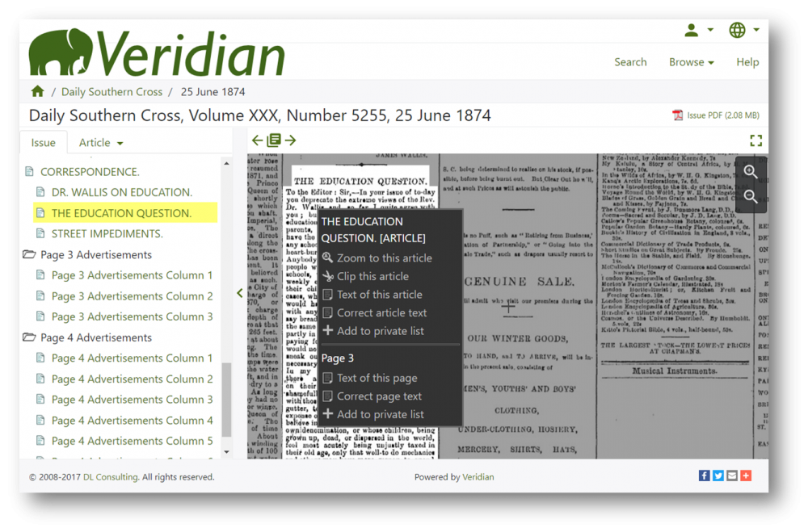Open Page 3 Advertisements Column 2
This screenshot has height=532, width=808.
coord(132,296)
